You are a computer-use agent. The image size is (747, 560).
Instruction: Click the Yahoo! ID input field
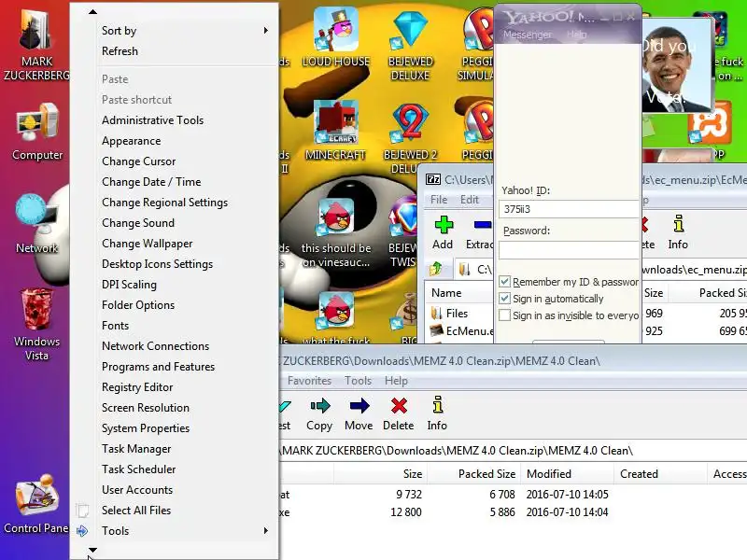569,209
